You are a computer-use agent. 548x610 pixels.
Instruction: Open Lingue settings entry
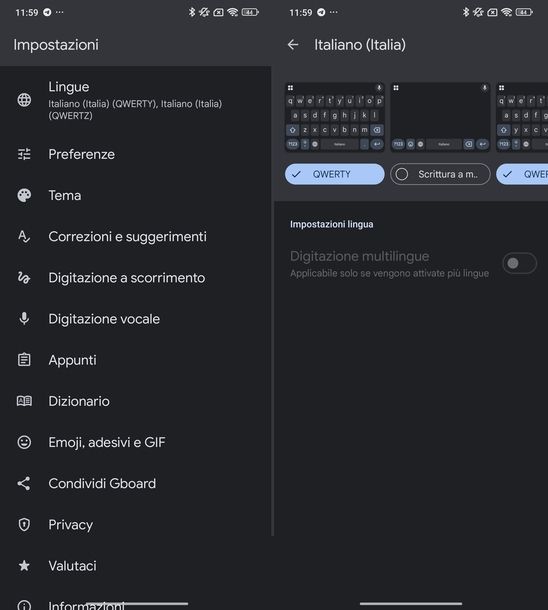pos(135,100)
